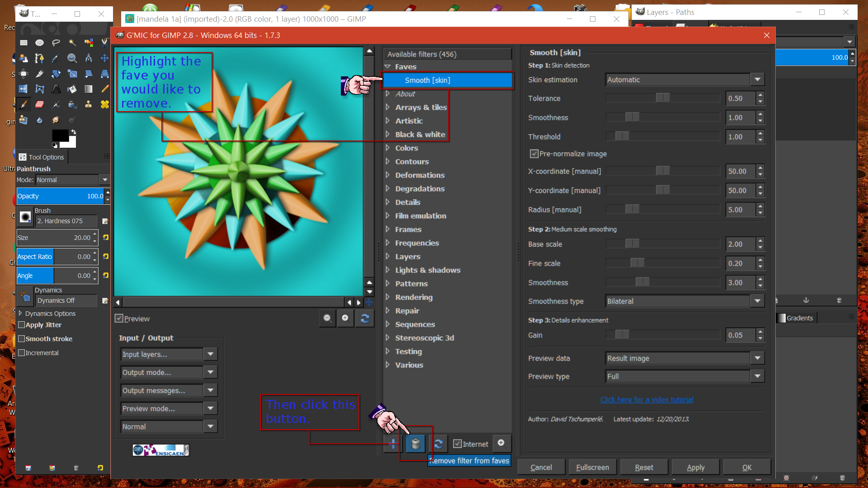Image resolution: width=868 pixels, height=488 pixels.
Task: Switch to the Tool Options tab
Action: point(42,157)
